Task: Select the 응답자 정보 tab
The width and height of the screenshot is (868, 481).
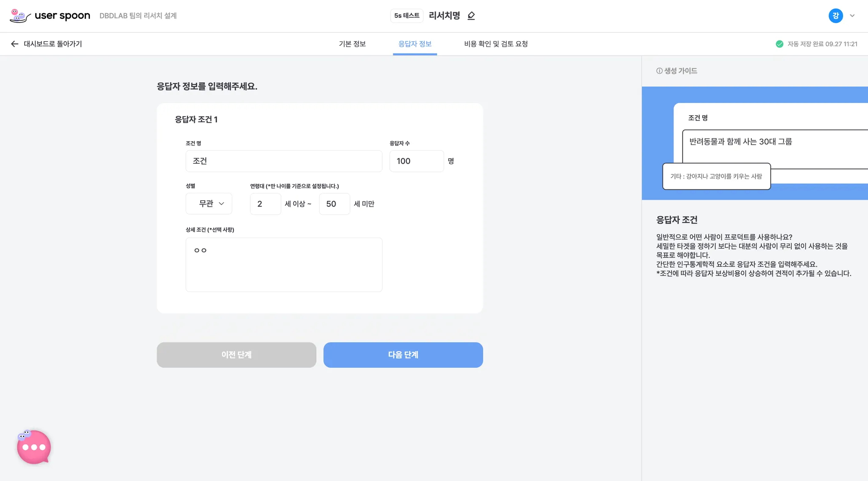Action: tap(415, 44)
